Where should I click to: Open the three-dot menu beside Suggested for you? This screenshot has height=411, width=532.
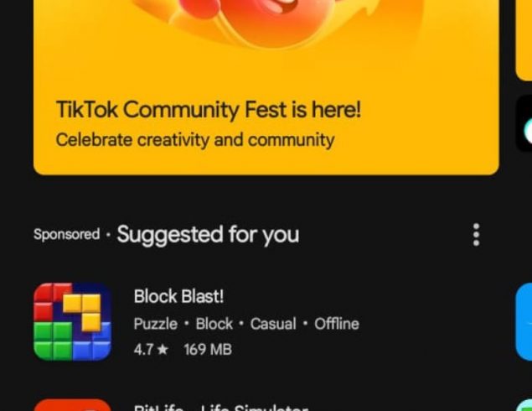(x=476, y=234)
